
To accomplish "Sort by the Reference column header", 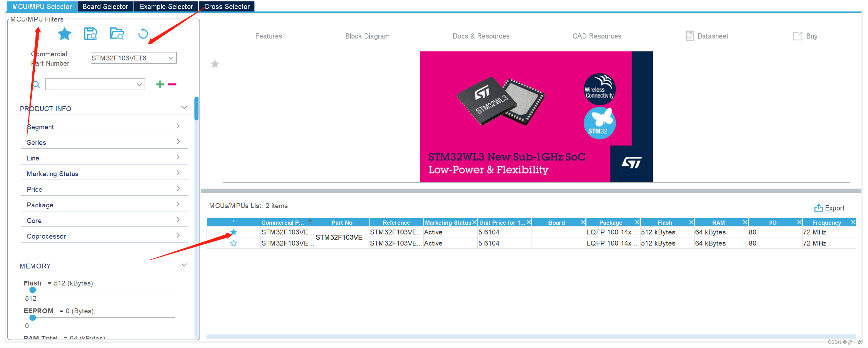I will 396,223.
